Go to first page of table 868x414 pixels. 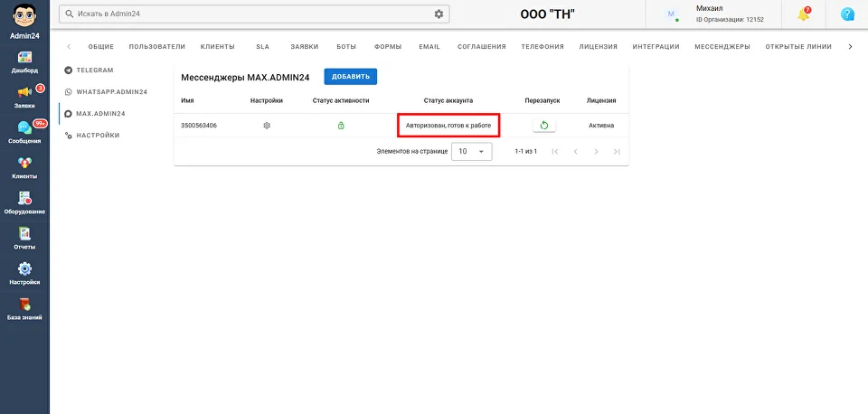[x=555, y=151]
